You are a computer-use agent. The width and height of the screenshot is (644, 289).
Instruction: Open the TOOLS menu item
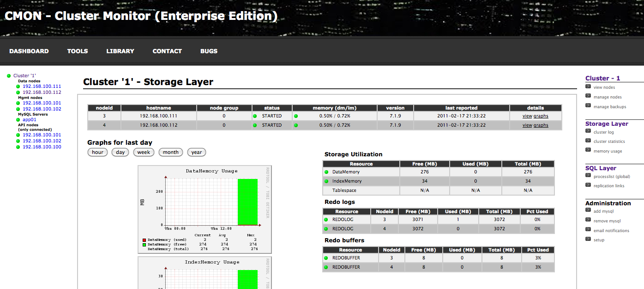pyautogui.click(x=78, y=51)
